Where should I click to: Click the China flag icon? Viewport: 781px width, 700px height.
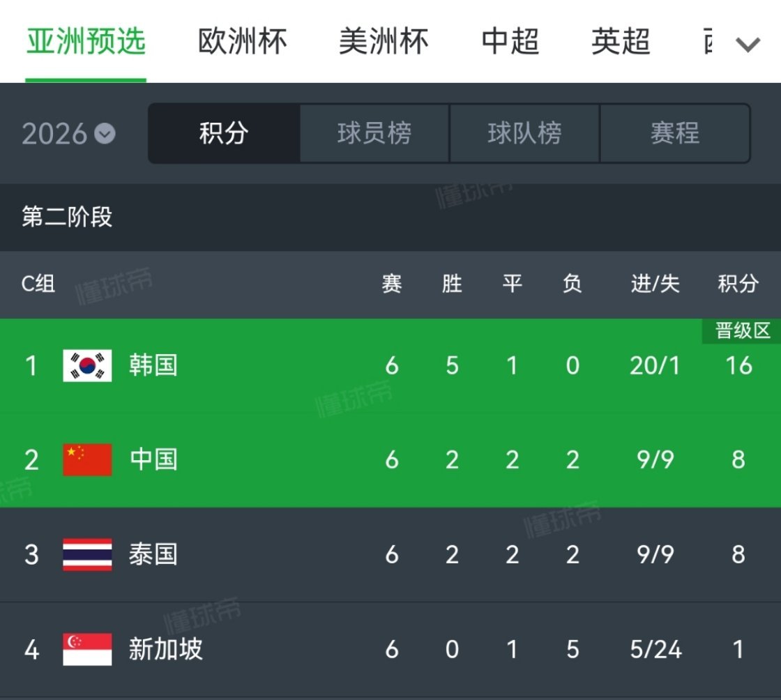click(86, 459)
